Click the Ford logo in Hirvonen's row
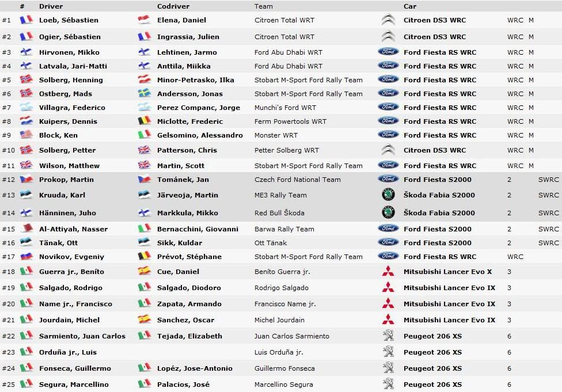The width and height of the screenshot is (562, 392). [388, 52]
